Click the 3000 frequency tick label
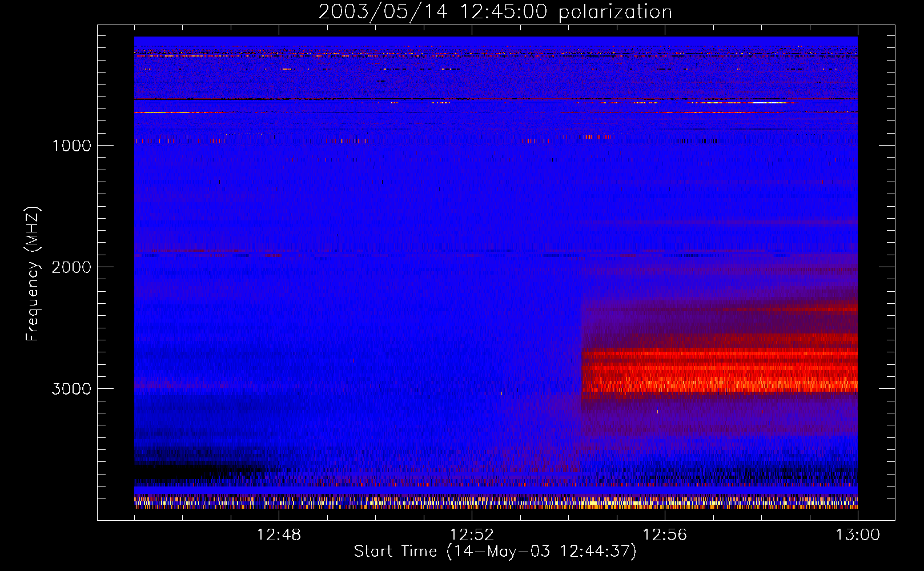The width and height of the screenshot is (924, 571). [72, 389]
